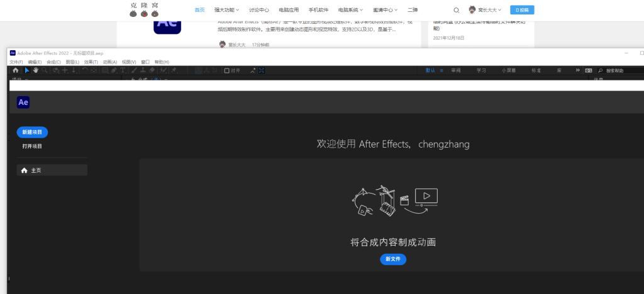Select the Pen tool
The image size is (644, 294).
pyautogui.click(x=114, y=70)
